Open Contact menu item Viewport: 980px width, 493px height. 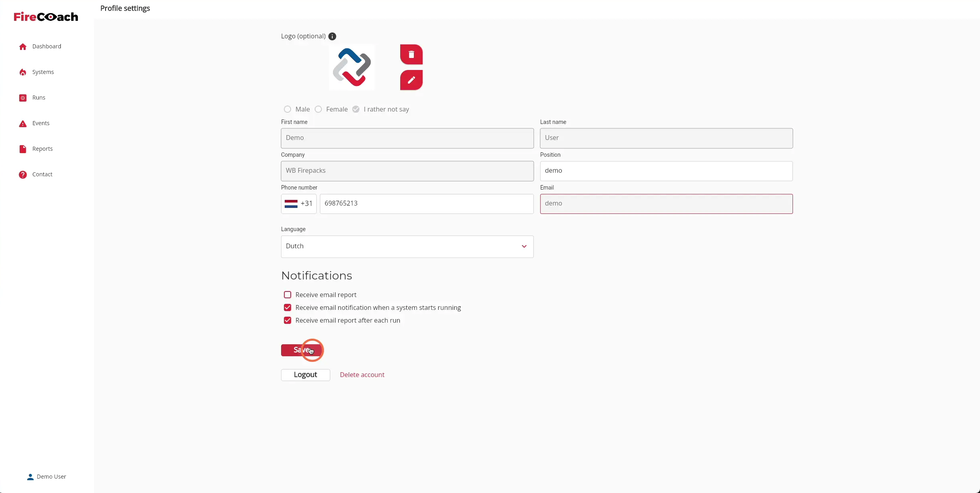(x=42, y=174)
